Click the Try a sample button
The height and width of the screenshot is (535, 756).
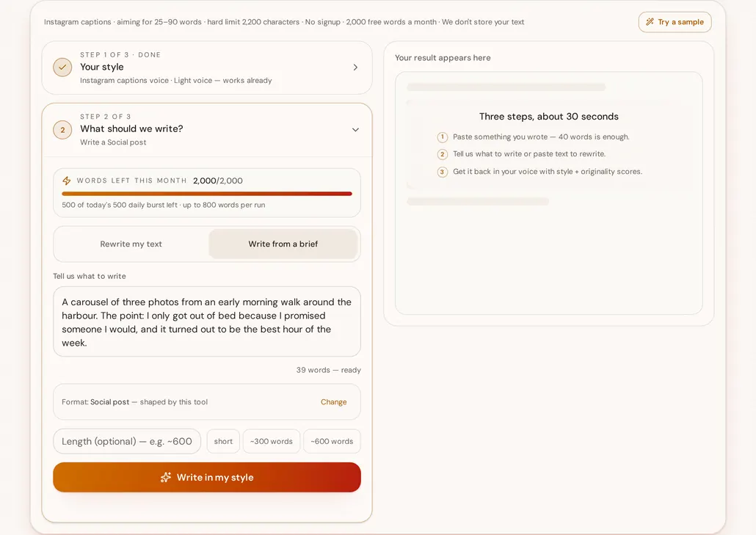coord(675,22)
